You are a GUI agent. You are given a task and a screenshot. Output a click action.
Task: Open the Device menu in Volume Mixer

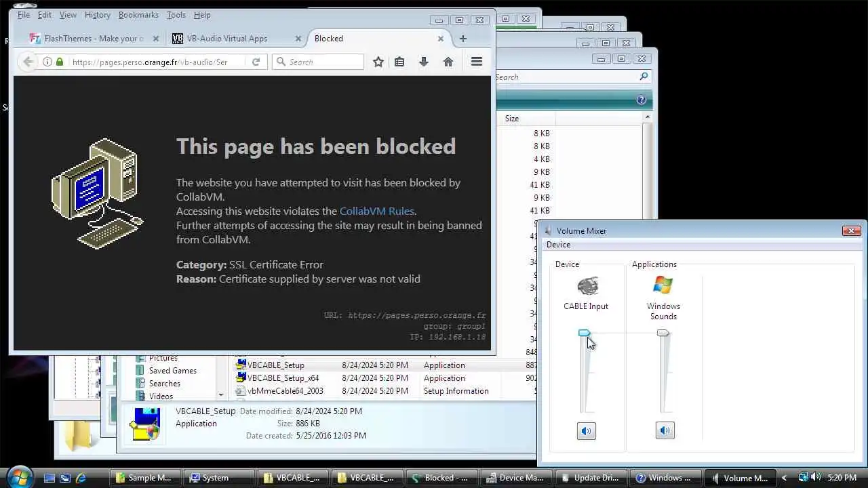(558, 245)
